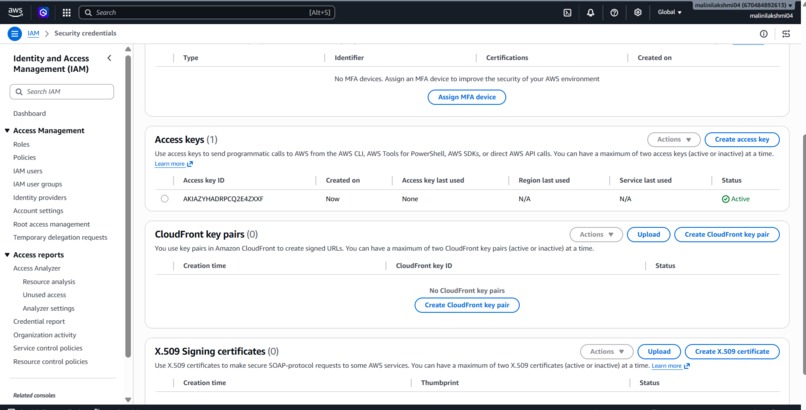This screenshot has width=806, height=410.
Task: Click Assign MFA device button
Action: pos(467,97)
